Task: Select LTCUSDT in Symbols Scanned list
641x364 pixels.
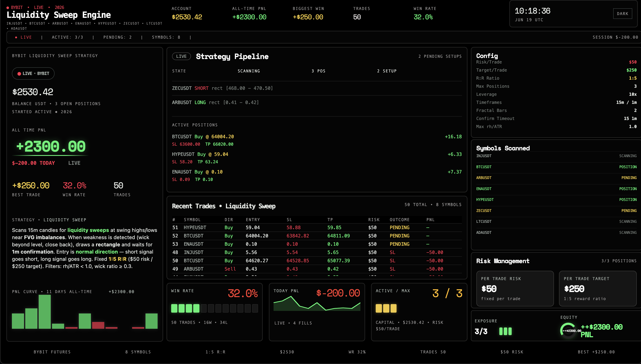Action: click(556, 222)
